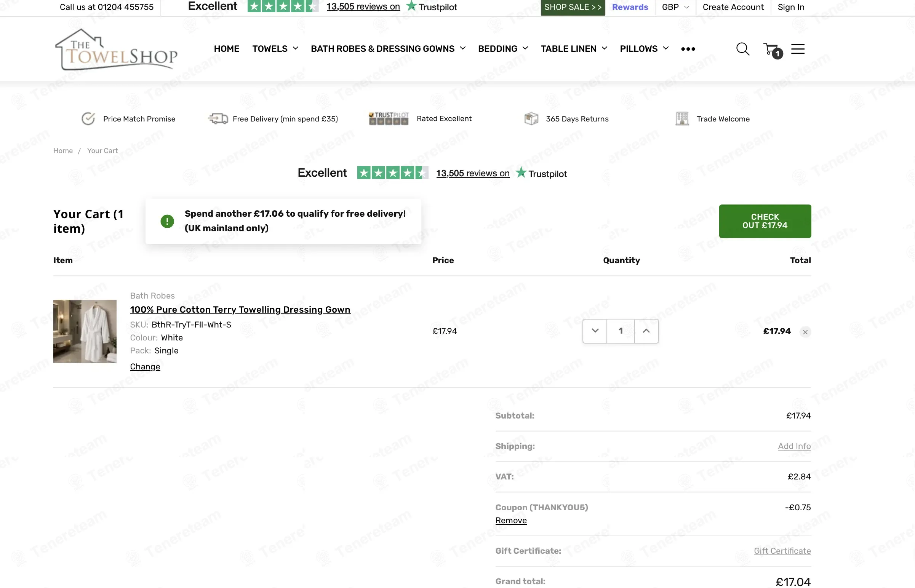The height and width of the screenshot is (588, 915).
Task: Click the Trustpilot stars above the cart
Action: [393, 173]
